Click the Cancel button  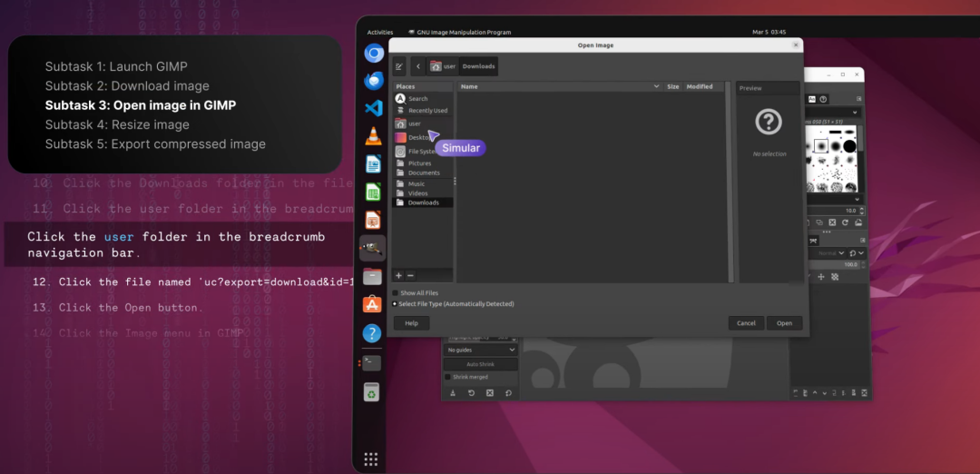coord(746,323)
